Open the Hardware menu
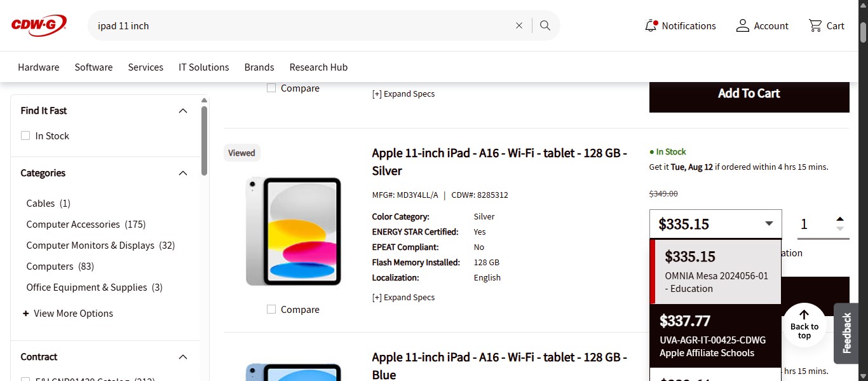The height and width of the screenshot is (381, 868). 38,67
